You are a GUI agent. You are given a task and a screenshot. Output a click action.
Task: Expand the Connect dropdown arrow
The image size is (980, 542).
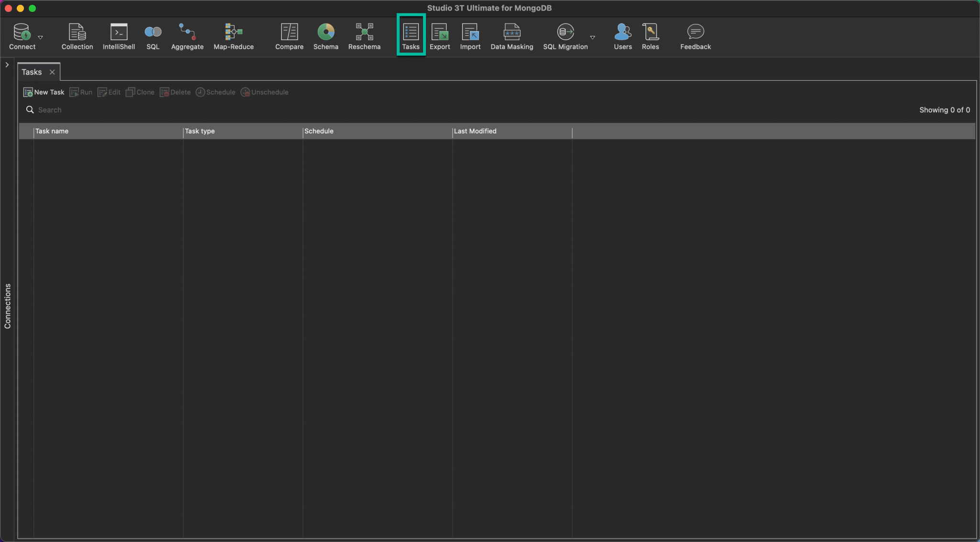(41, 37)
